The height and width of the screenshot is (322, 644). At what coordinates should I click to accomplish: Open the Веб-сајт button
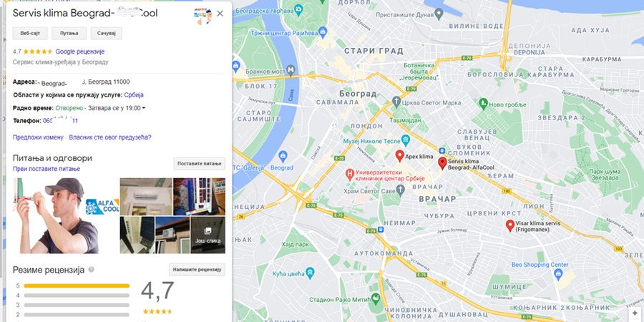coord(30,33)
